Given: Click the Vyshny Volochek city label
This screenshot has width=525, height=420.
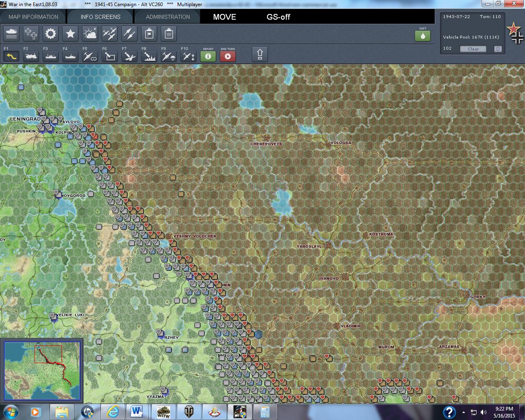Looking at the screenshot, I should 195,236.
